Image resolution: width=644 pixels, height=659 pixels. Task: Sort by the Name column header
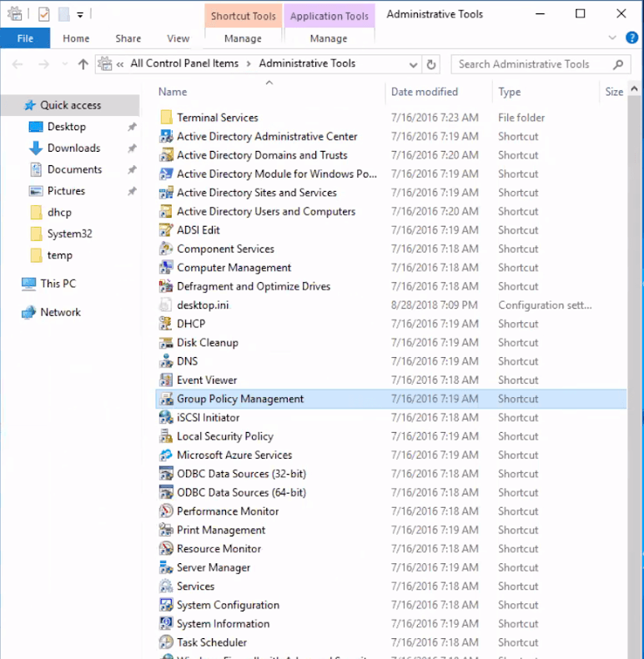coord(173,92)
